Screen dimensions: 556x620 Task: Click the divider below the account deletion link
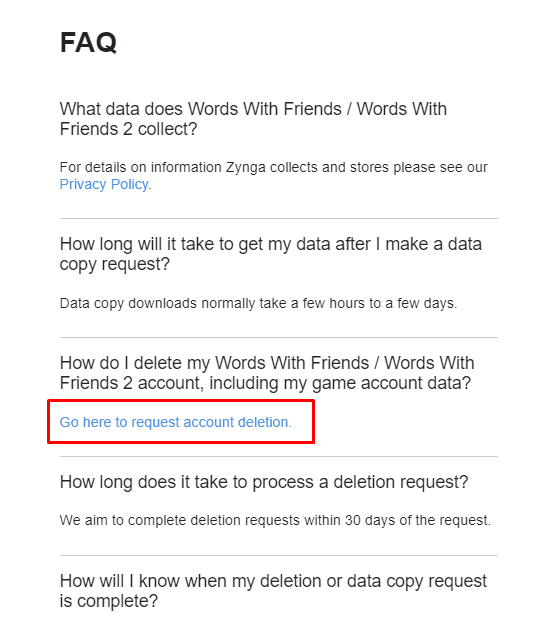click(279, 457)
